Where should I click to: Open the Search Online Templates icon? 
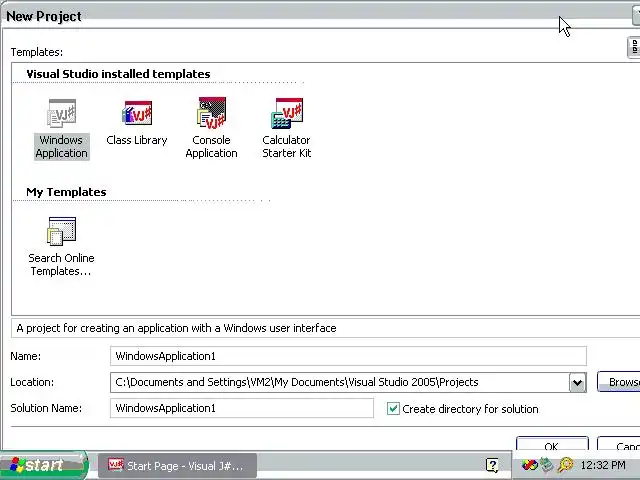tap(61, 231)
